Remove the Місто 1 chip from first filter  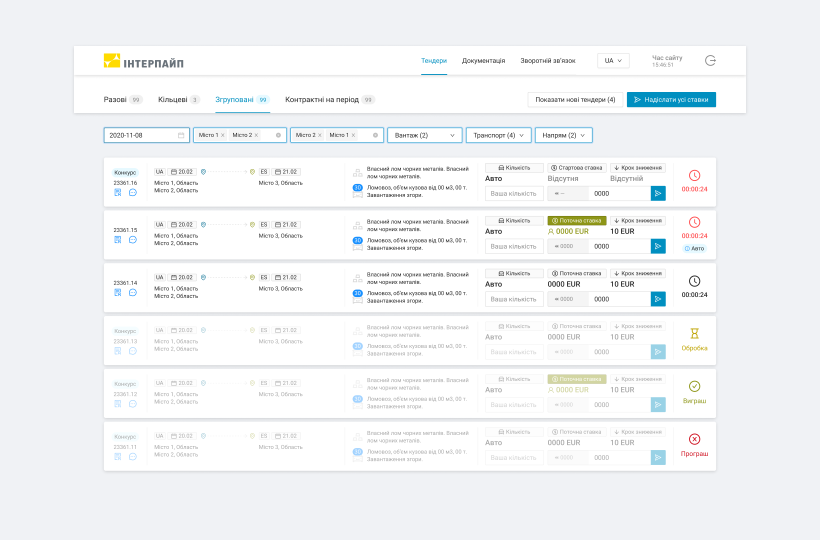point(222,135)
